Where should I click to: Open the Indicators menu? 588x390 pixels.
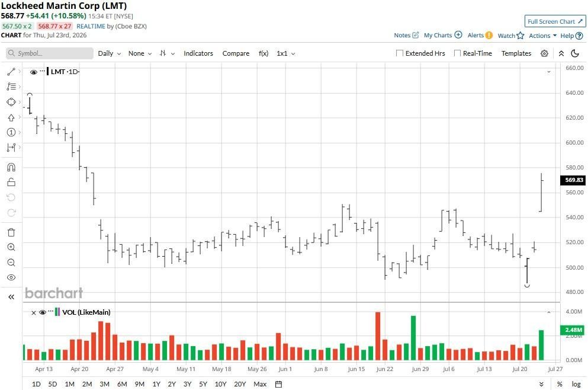coord(198,53)
